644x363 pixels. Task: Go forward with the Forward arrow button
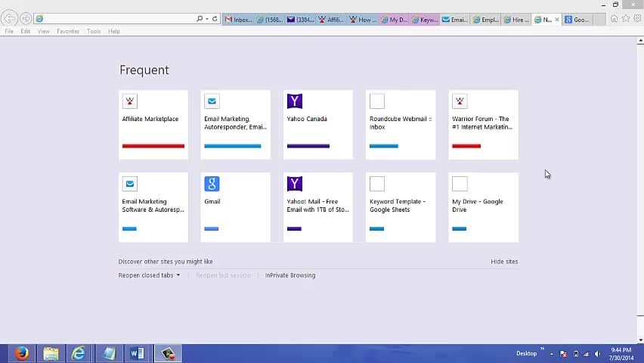[26, 18]
